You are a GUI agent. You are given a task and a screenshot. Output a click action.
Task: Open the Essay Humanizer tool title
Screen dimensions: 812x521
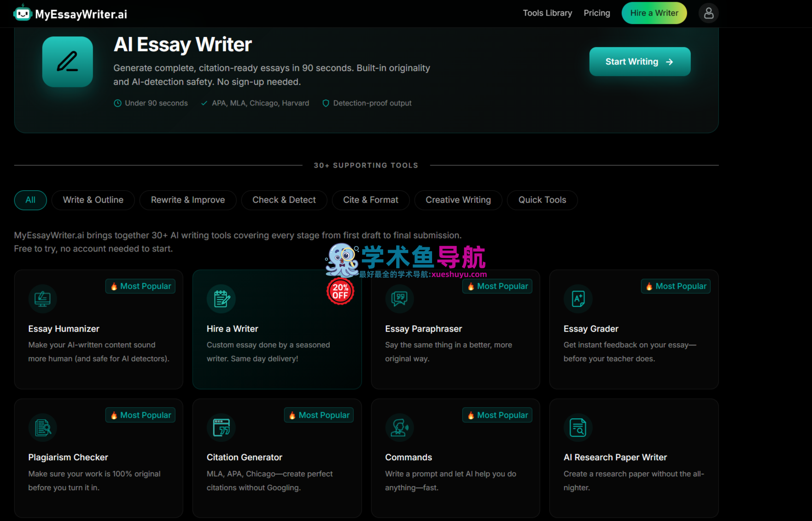(64, 329)
